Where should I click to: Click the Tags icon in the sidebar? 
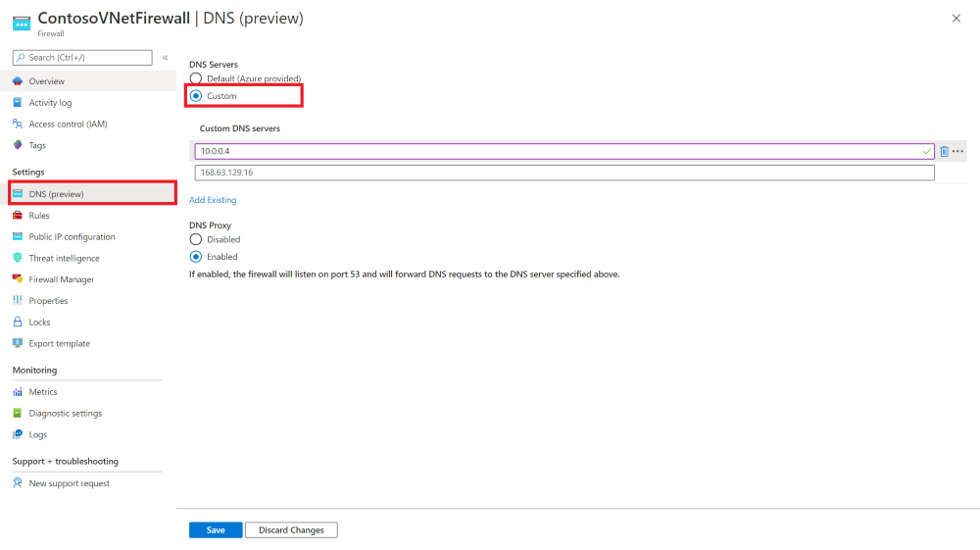18,145
